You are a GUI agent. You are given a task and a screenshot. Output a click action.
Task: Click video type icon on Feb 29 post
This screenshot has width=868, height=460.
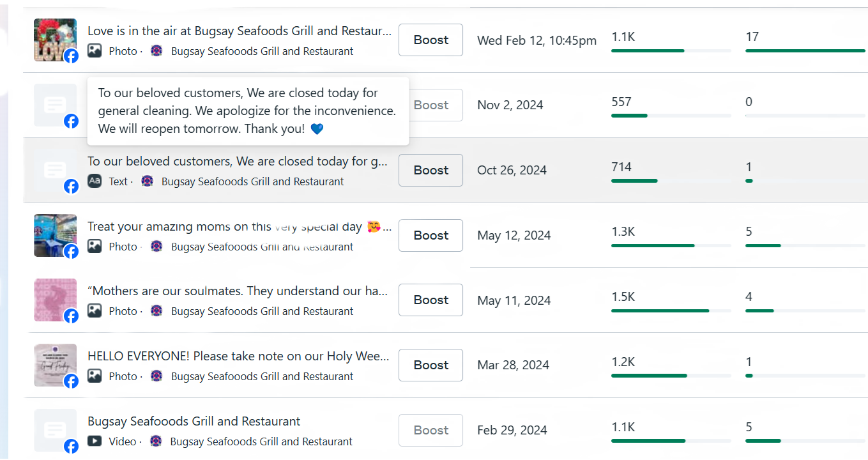click(95, 441)
